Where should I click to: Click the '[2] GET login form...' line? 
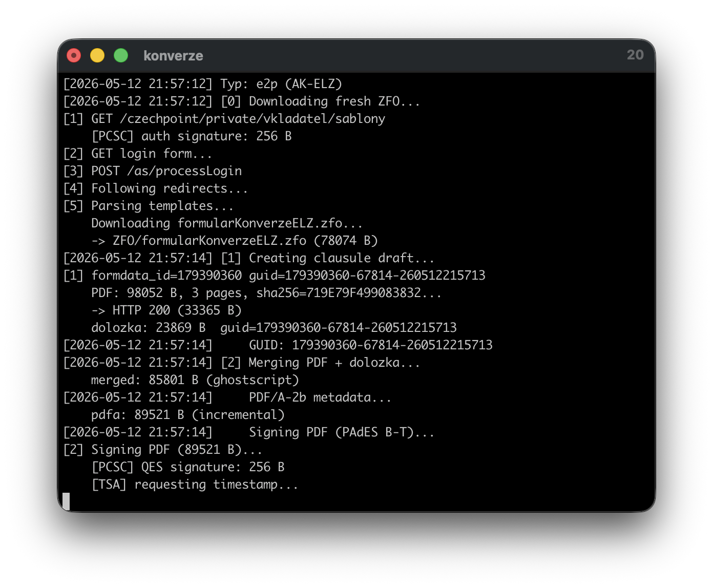(137, 154)
